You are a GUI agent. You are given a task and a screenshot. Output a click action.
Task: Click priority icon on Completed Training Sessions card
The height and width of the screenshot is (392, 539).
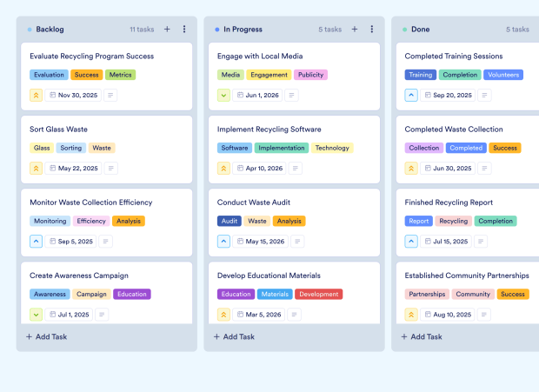pos(411,95)
